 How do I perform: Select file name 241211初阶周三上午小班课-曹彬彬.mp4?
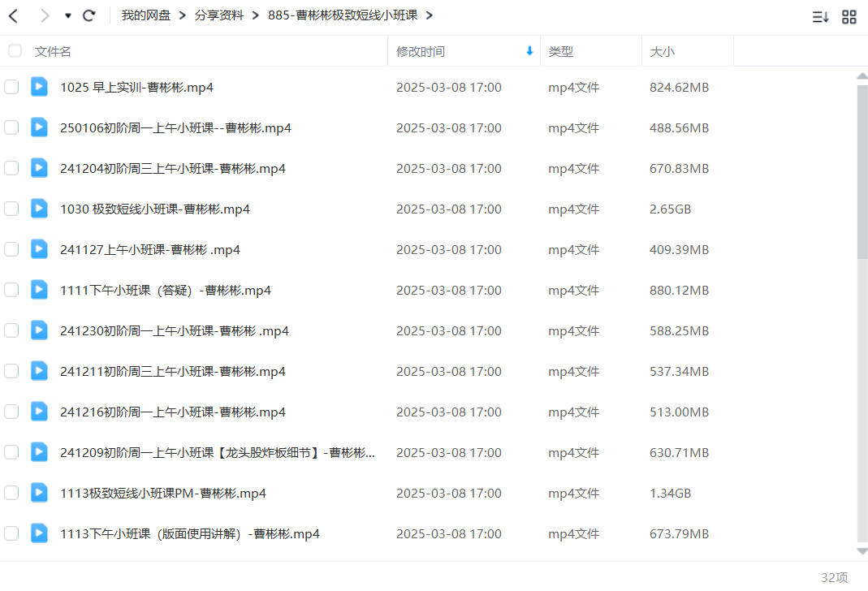[x=173, y=371]
